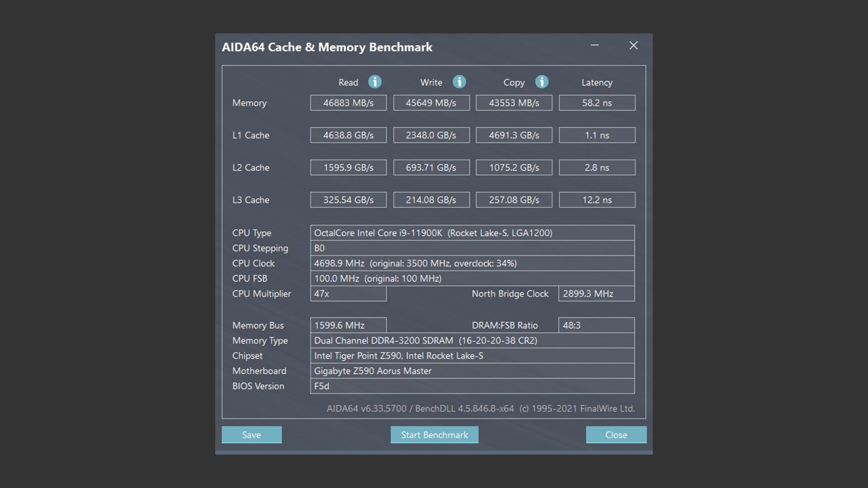The width and height of the screenshot is (868, 488).
Task: Click the Close button at bottom
Action: tap(616, 435)
